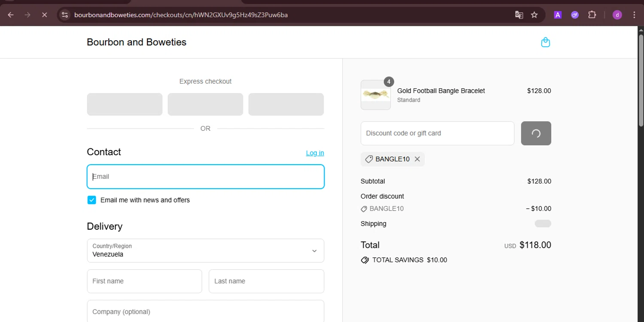The width and height of the screenshot is (644, 322).
Task: Open the Chrome three-dot menu
Action: point(634,15)
